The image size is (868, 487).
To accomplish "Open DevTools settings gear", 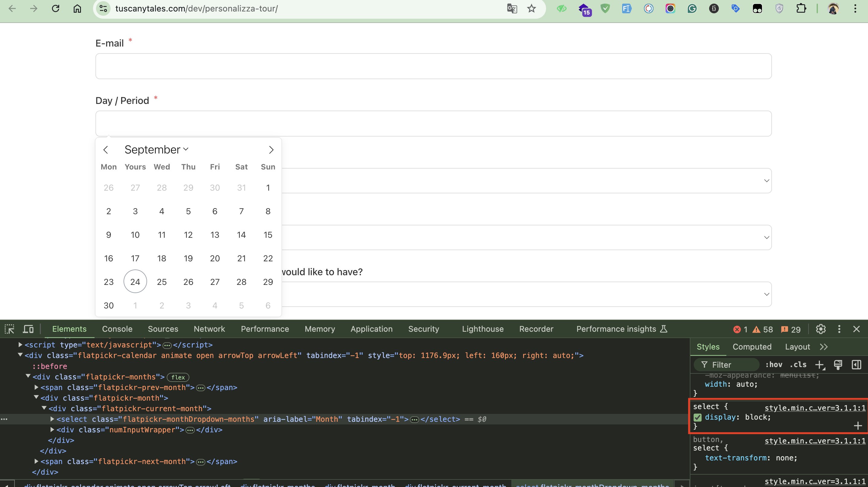I will 821,329.
